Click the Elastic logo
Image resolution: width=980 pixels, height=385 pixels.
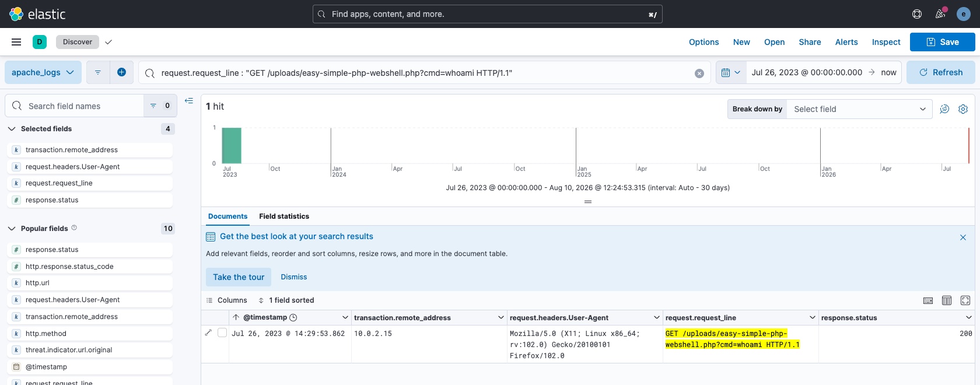pyautogui.click(x=37, y=14)
